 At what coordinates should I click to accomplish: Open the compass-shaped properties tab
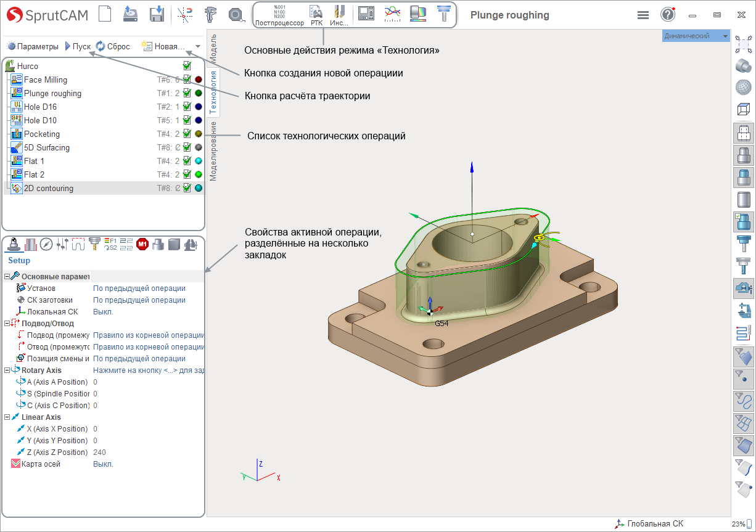click(x=47, y=245)
